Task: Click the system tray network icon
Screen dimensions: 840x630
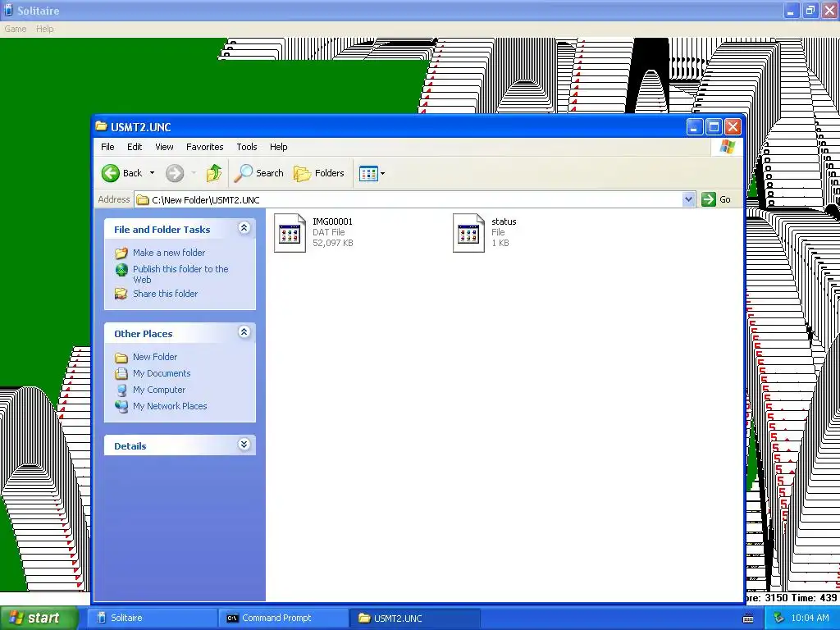Action: [779, 618]
